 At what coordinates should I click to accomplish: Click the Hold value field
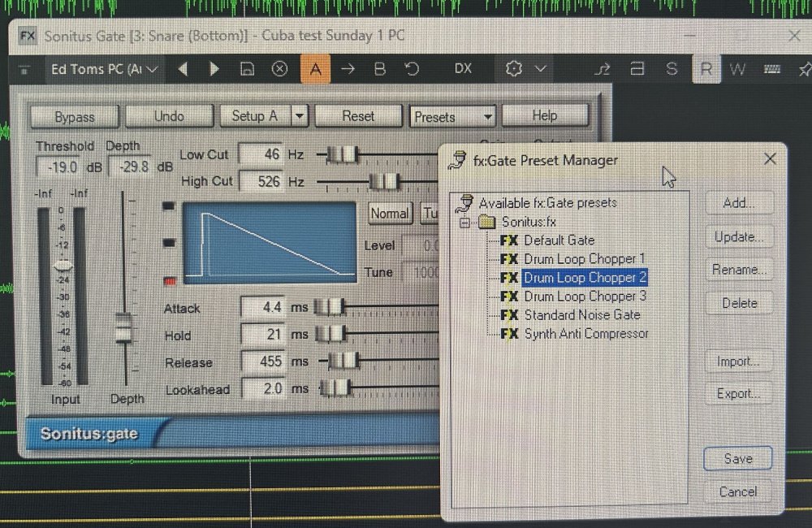[x=263, y=334]
